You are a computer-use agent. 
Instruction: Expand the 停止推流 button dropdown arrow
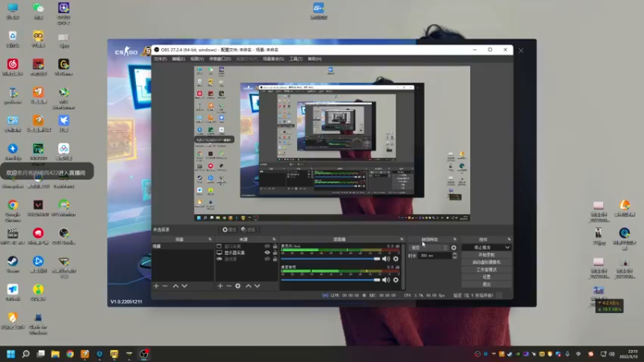507,248
